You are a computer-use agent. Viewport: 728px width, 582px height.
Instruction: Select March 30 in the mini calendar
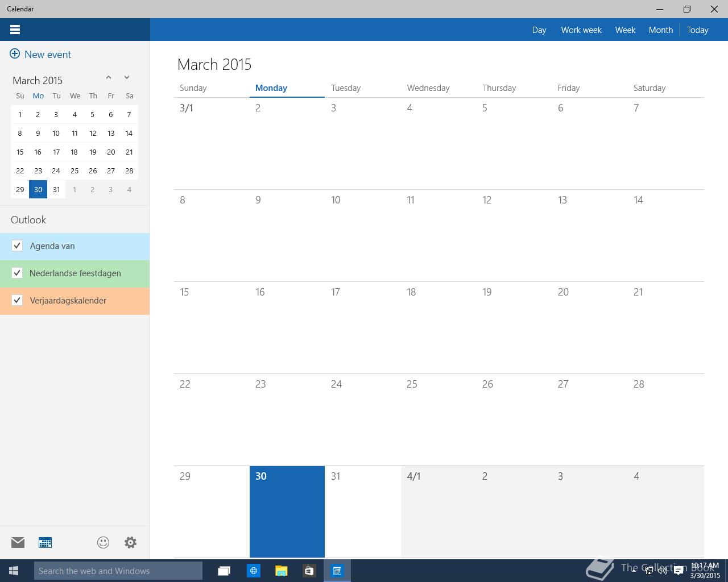tap(38, 189)
